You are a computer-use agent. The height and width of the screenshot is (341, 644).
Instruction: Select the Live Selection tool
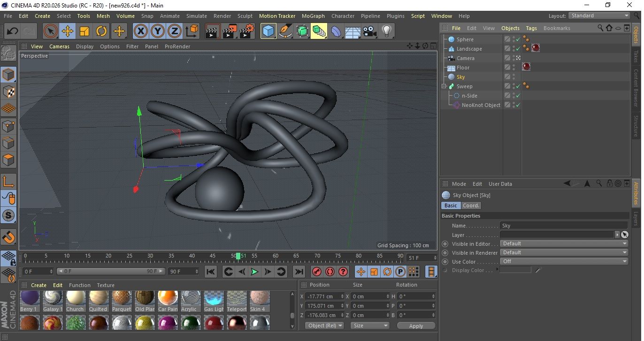(50, 31)
